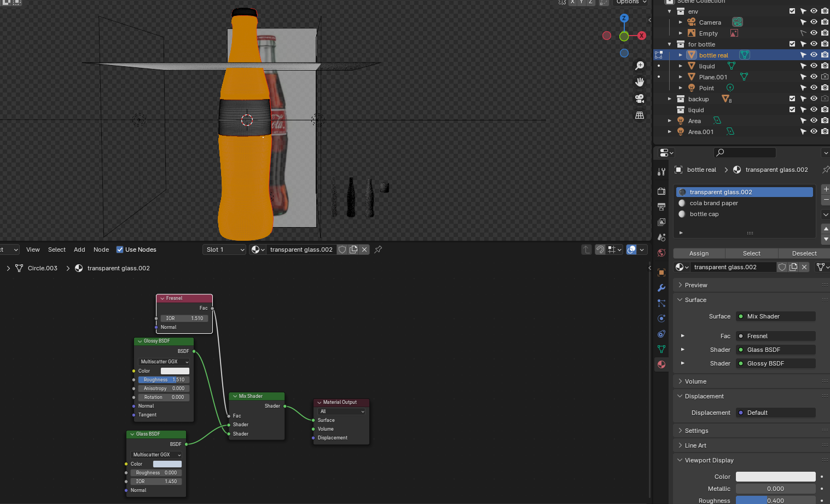Move material slot up arrow

[826, 229]
